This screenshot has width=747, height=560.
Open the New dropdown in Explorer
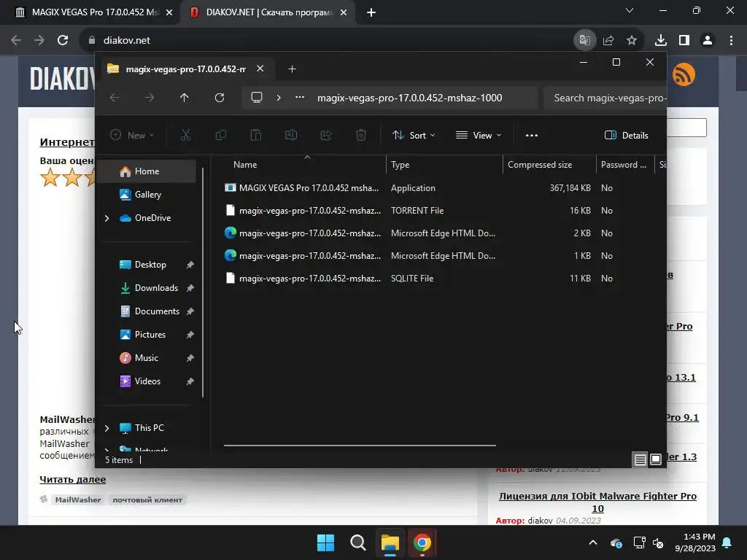tap(132, 135)
